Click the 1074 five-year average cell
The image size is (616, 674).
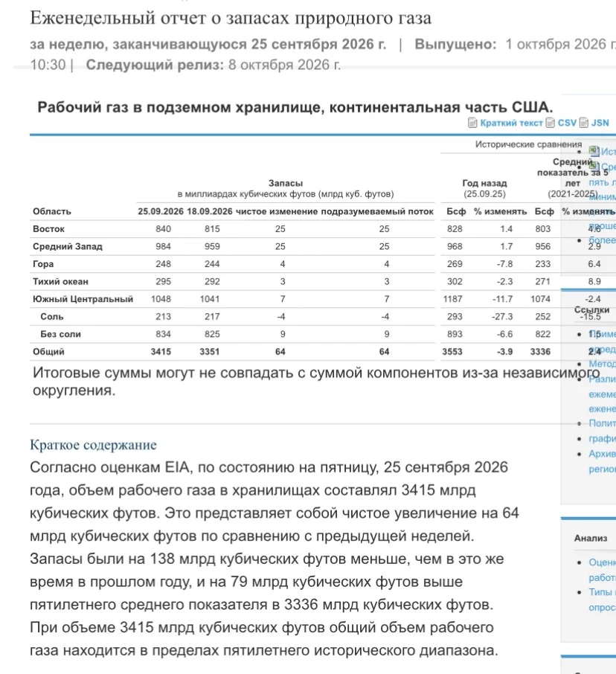[540, 299]
